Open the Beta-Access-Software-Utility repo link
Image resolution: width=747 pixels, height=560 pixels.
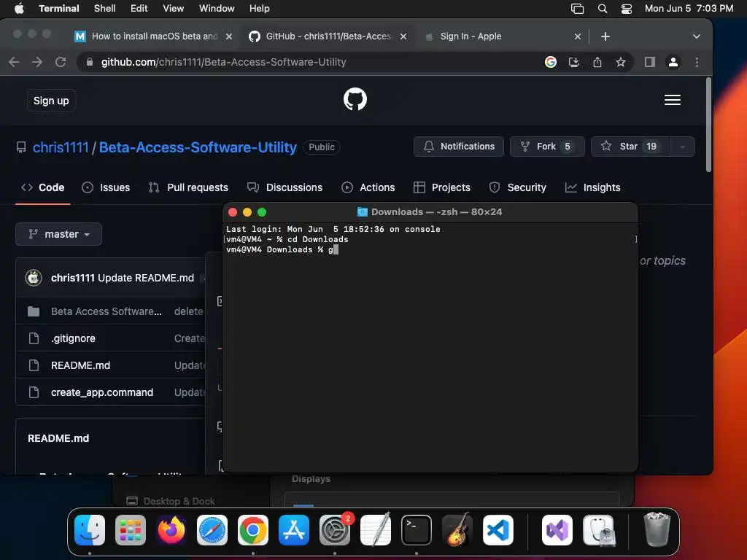tap(198, 147)
